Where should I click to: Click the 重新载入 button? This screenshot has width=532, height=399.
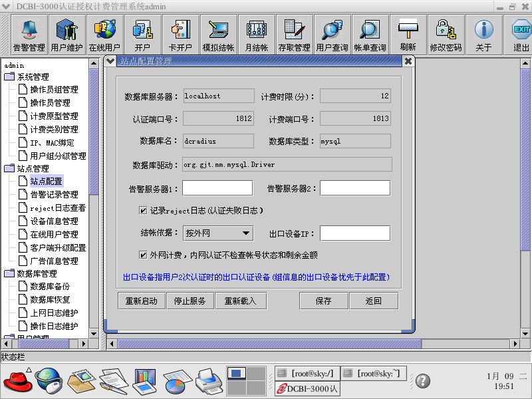[x=241, y=301]
